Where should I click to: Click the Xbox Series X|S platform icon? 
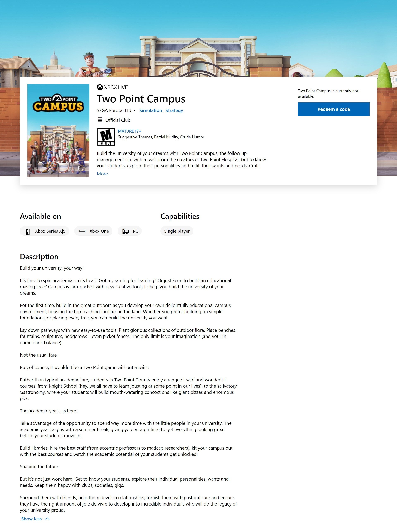(28, 231)
